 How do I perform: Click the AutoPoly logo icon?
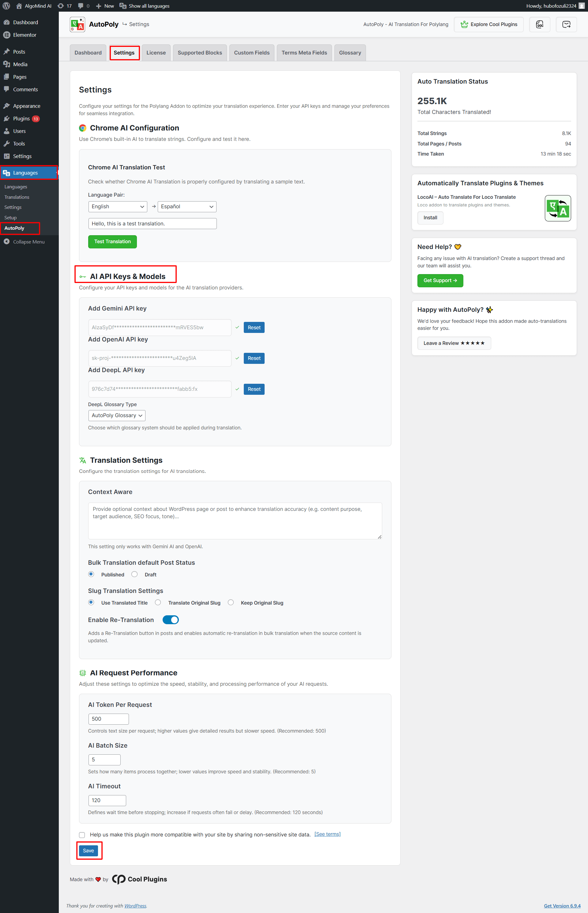tap(77, 25)
